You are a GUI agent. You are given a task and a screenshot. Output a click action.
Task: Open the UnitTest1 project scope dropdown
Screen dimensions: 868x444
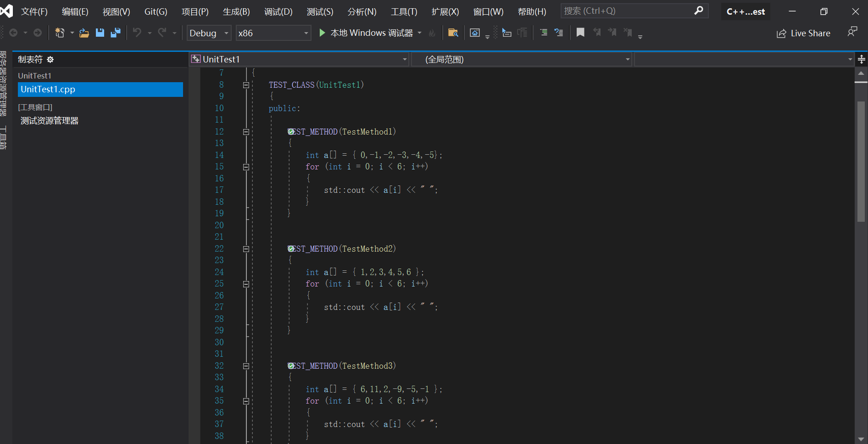point(299,59)
